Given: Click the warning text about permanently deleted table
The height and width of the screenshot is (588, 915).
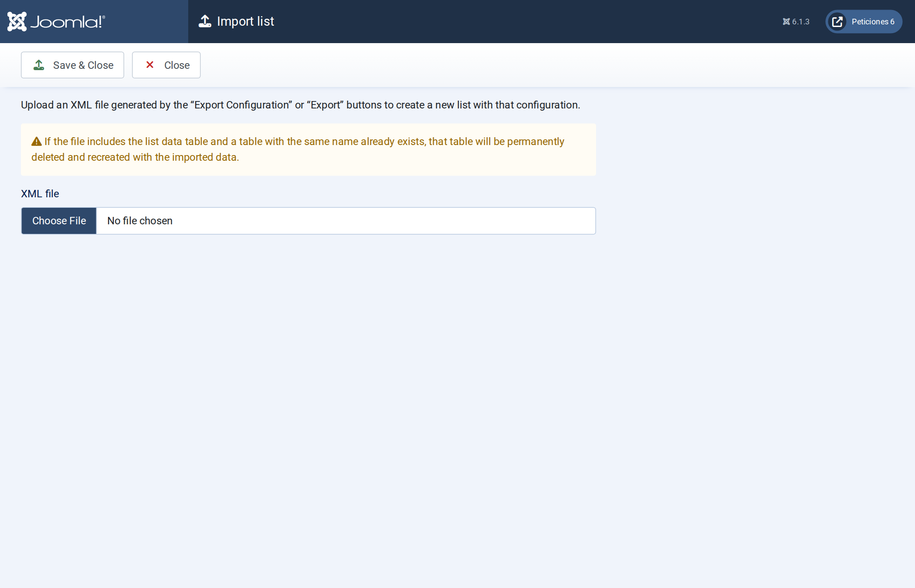Looking at the screenshot, I should click(x=298, y=149).
